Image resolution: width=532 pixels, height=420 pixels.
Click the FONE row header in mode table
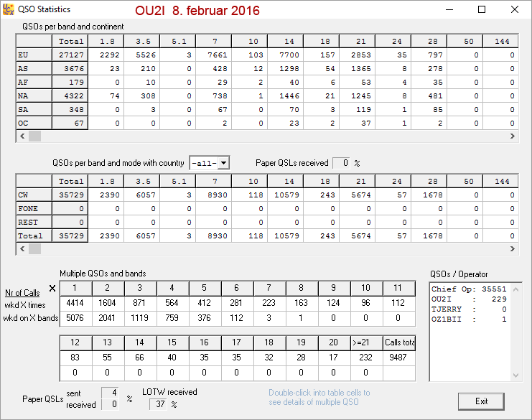pos(34,209)
